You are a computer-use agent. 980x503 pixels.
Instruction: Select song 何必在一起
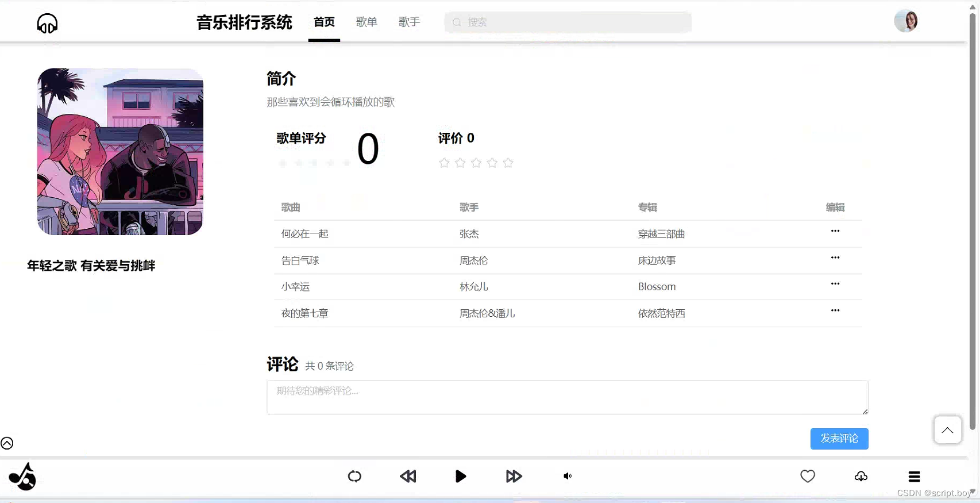pos(304,234)
